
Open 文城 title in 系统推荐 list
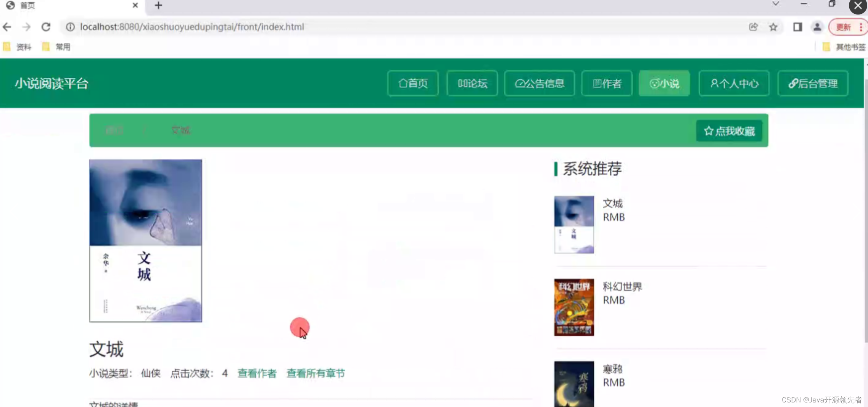(x=613, y=204)
